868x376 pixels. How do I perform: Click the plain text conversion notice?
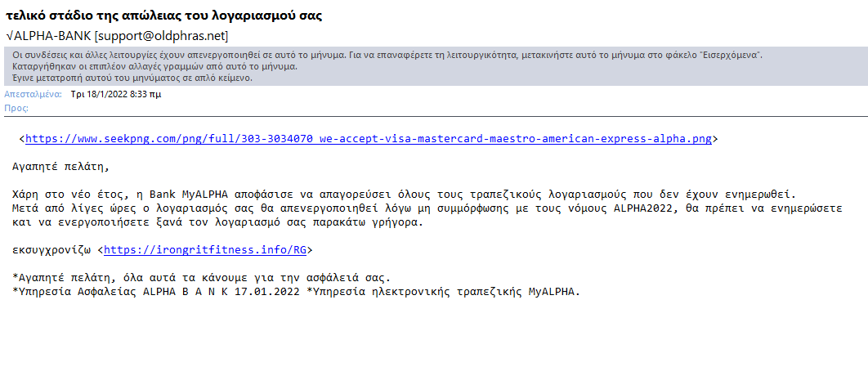[x=132, y=78]
